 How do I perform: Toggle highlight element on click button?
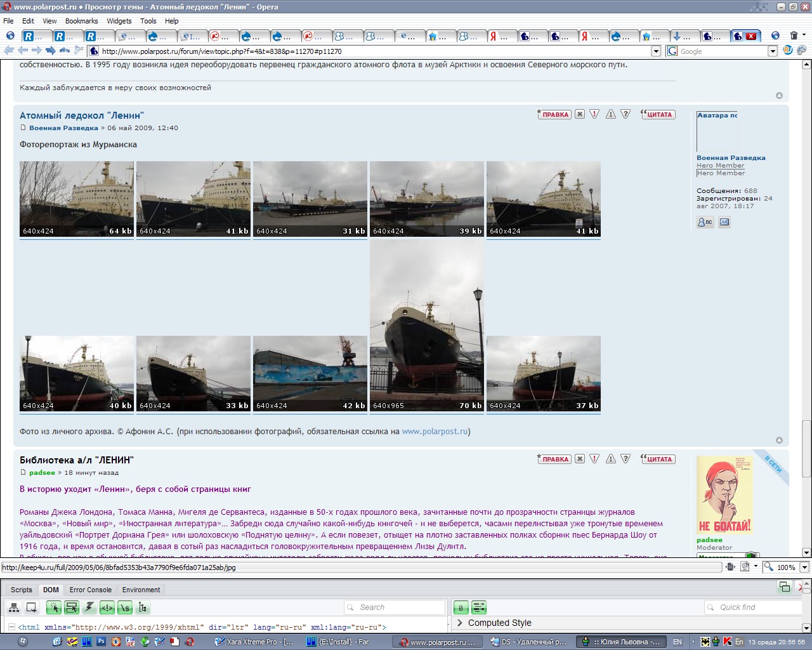click(x=72, y=607)
